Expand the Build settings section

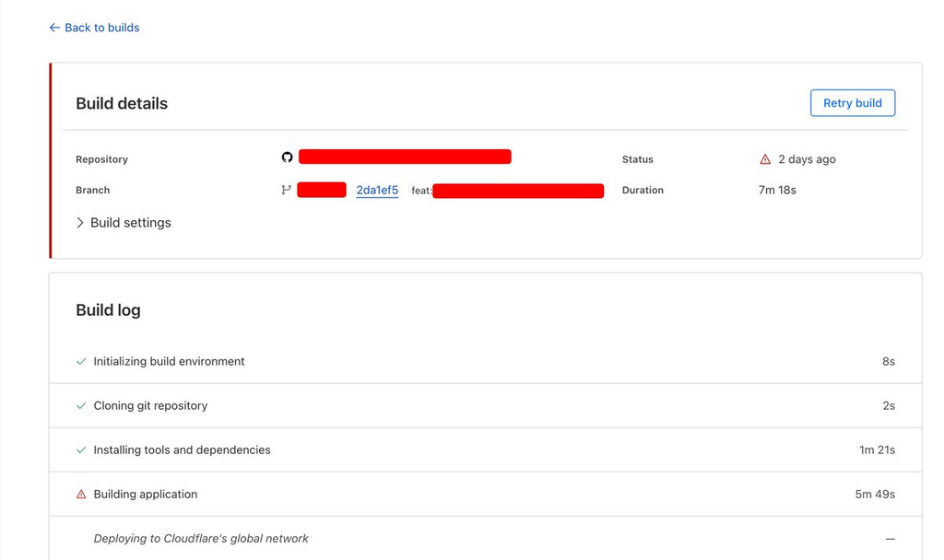point(124,223)
